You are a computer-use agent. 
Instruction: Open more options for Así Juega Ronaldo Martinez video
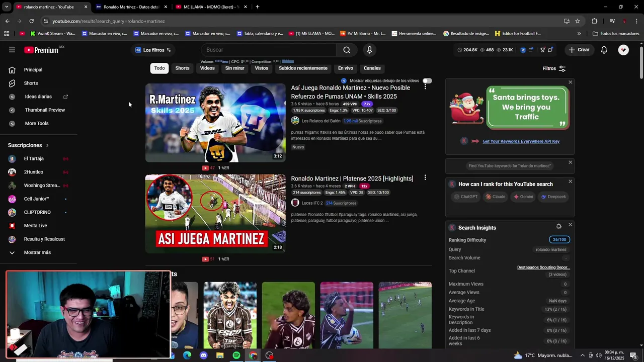coord(425,86)
